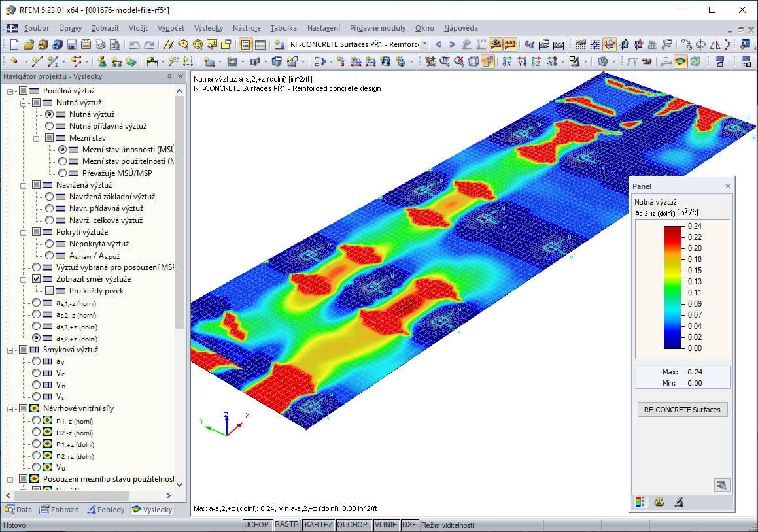Viewport: 758px width, 532px height.
Task: Open the Výpočet menu
Action: (x=171, y=28)
